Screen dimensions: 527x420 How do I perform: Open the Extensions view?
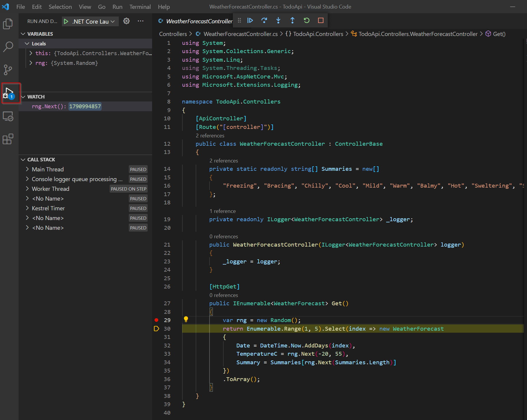(x=8, y=139)
